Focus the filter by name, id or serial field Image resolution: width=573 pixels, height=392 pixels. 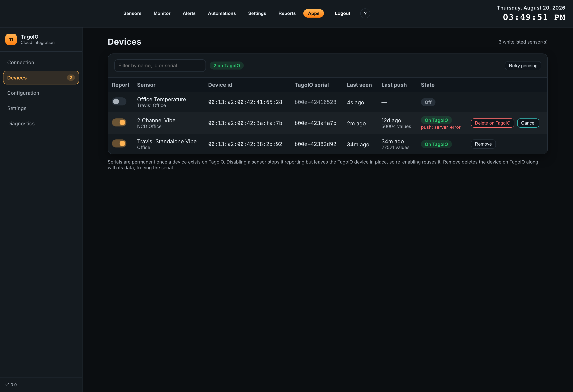tap(160, 66)
